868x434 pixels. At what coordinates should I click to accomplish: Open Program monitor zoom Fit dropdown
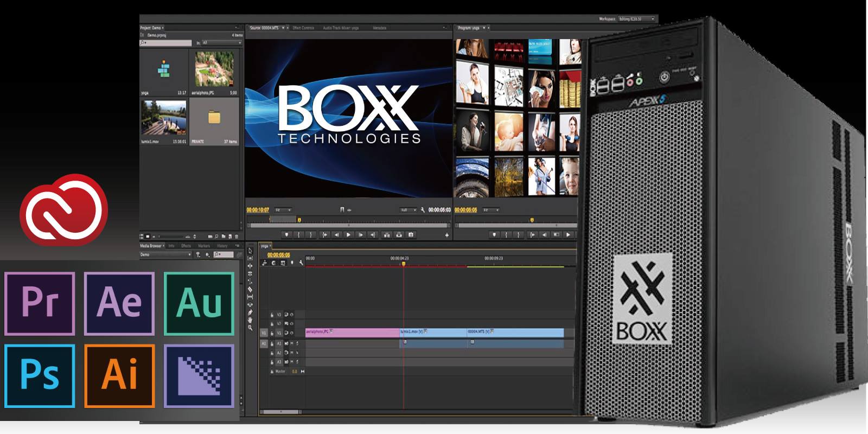(491, 210)
